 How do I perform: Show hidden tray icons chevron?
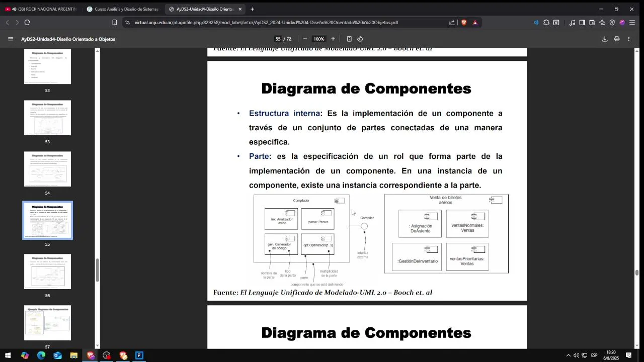[x=569, y=355]
